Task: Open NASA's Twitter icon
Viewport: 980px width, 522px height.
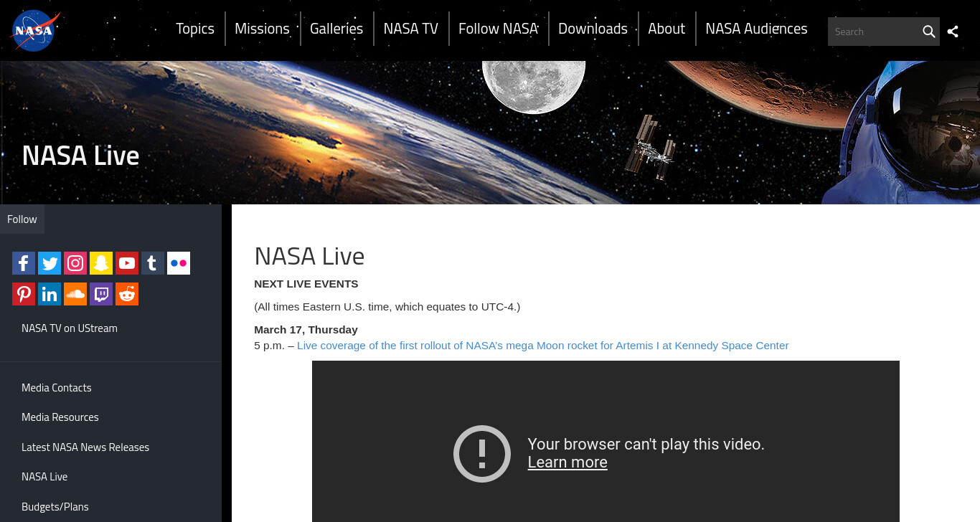Action: pyautogui.click(x=50, y=263)
